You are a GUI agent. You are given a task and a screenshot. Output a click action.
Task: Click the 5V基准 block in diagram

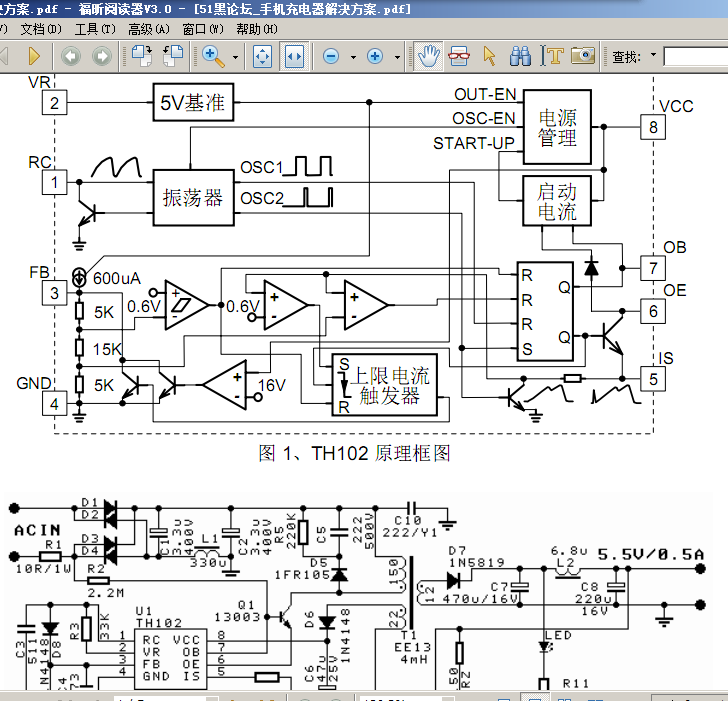pos(193,102)
